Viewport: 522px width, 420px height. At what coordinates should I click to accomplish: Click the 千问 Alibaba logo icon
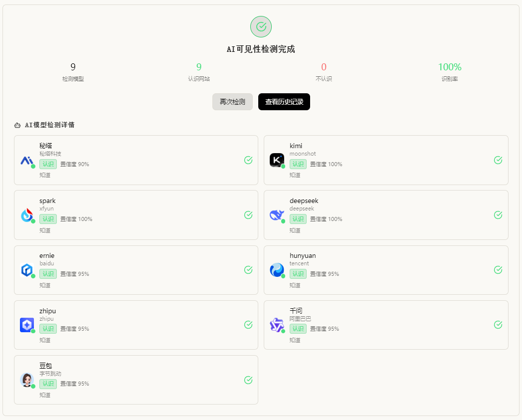277,325
